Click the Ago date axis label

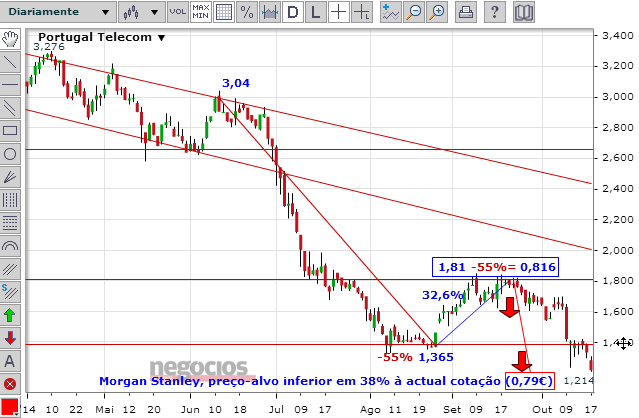tap(370, 409)
